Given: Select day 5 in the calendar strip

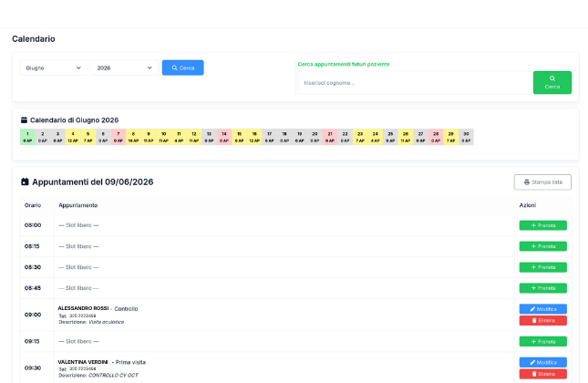Looking at the screenshot, I should 88,137.
